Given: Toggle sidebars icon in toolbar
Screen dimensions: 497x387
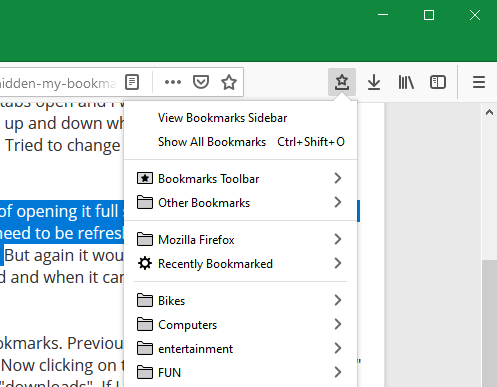Looking at the screenshot, I should pos(438,82).
